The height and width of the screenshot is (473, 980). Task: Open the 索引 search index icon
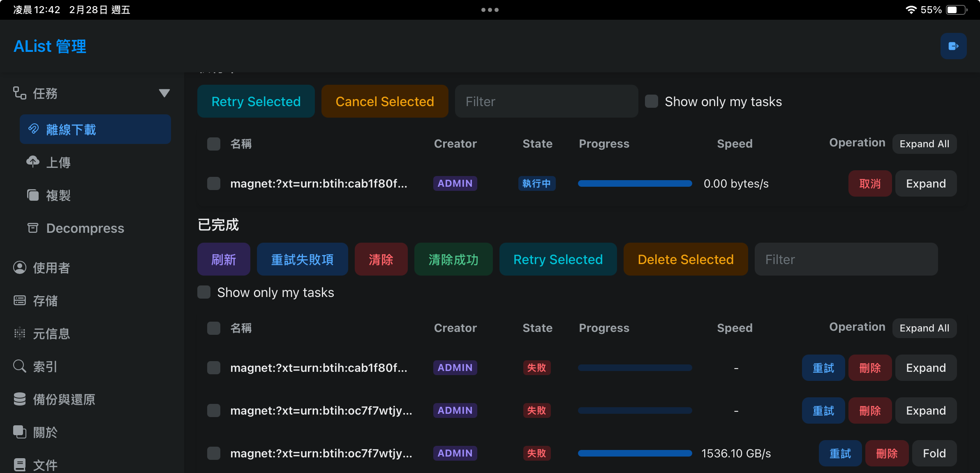point(20,366)
